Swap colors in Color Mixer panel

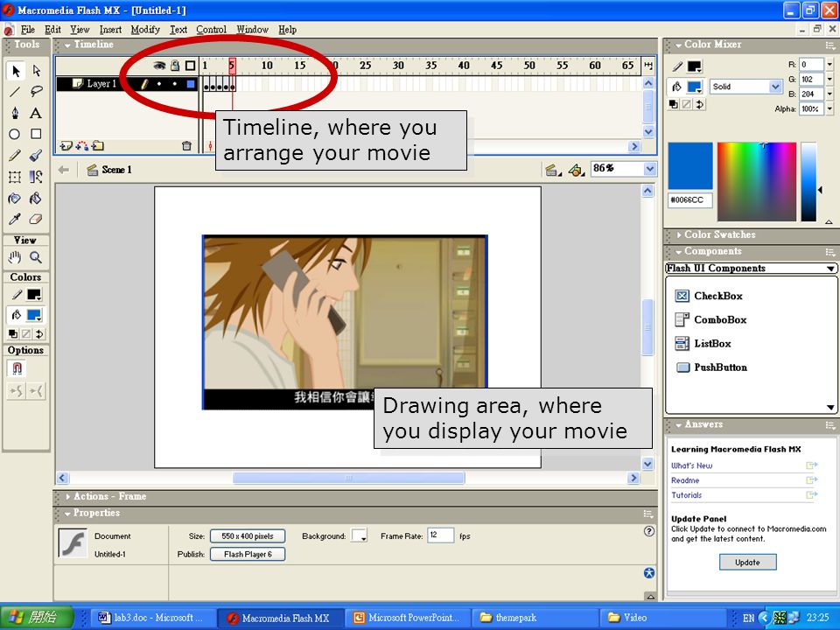[x=700, y=104]
